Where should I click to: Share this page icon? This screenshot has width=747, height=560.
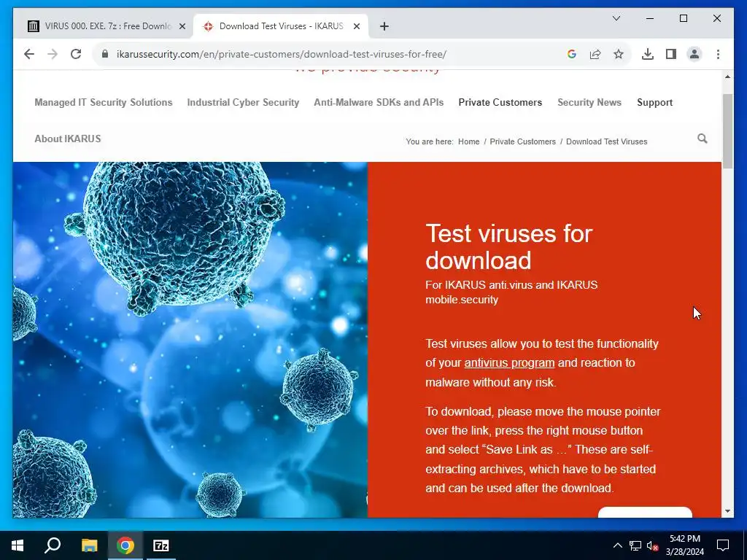tap(595, 54)
